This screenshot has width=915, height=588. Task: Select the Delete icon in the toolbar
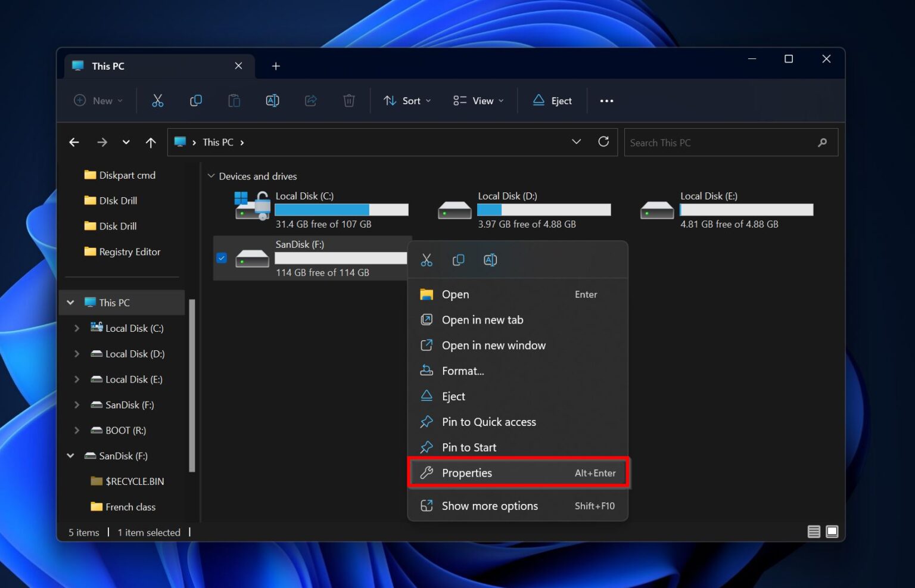[x=349, y=100]
